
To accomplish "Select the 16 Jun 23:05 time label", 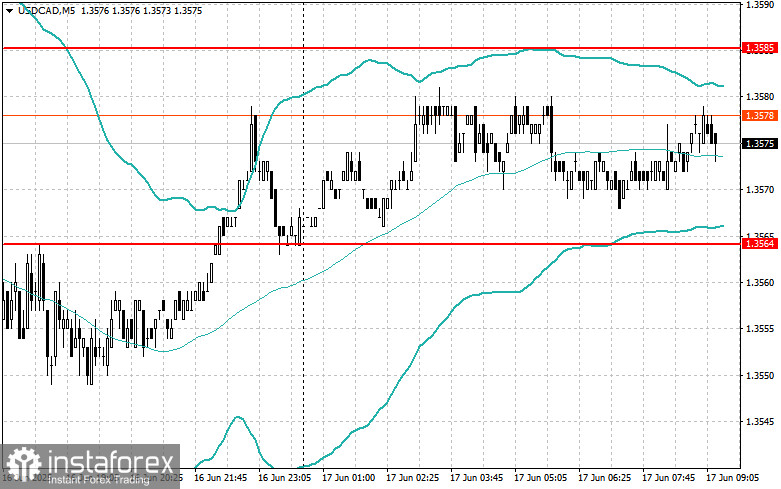I will point(284,478).
